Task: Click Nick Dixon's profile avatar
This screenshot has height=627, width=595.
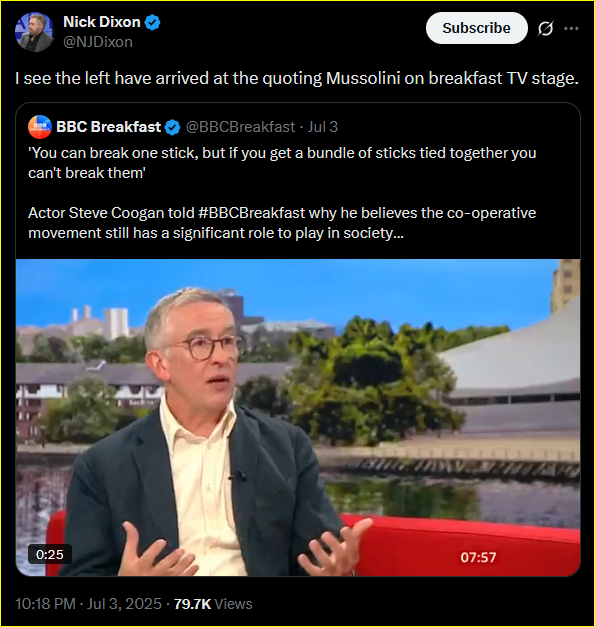Action: coord(34,32)
